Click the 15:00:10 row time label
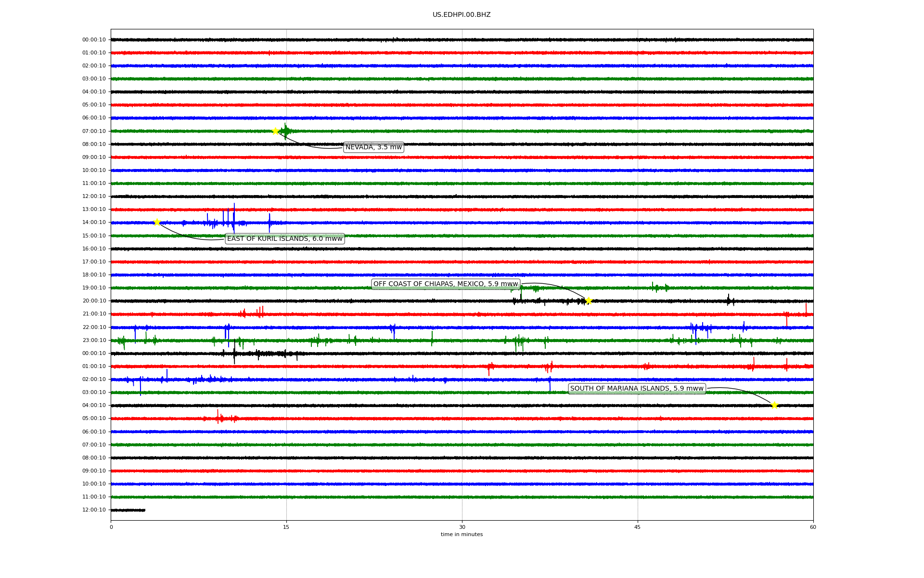 pos(94,236)
